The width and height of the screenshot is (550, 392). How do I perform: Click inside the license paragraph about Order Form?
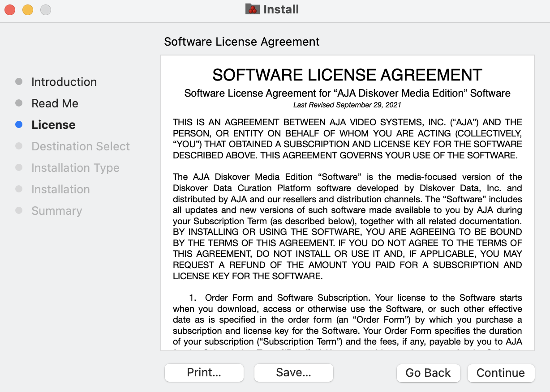tap(347, 320)
